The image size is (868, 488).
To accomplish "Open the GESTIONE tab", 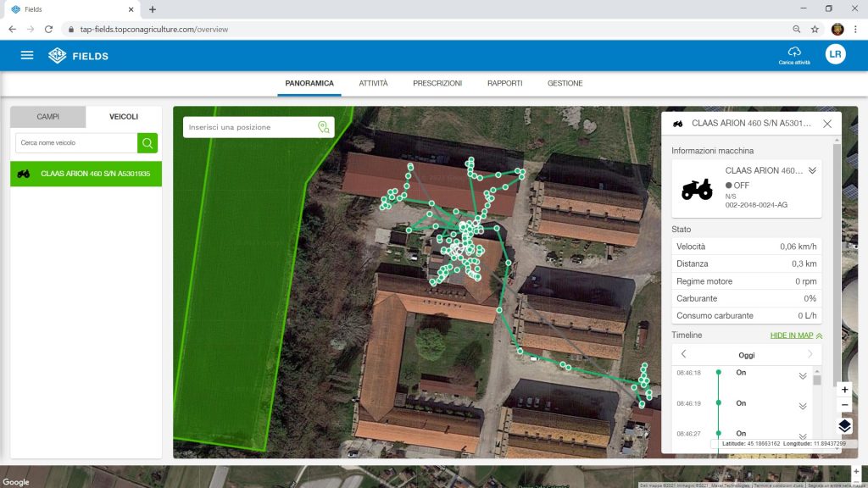I will point(565,84).
